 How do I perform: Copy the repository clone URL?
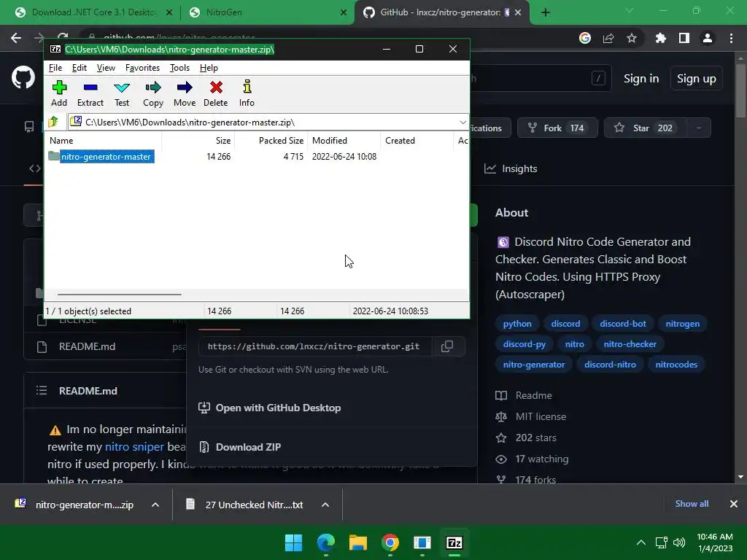[447, 346]
